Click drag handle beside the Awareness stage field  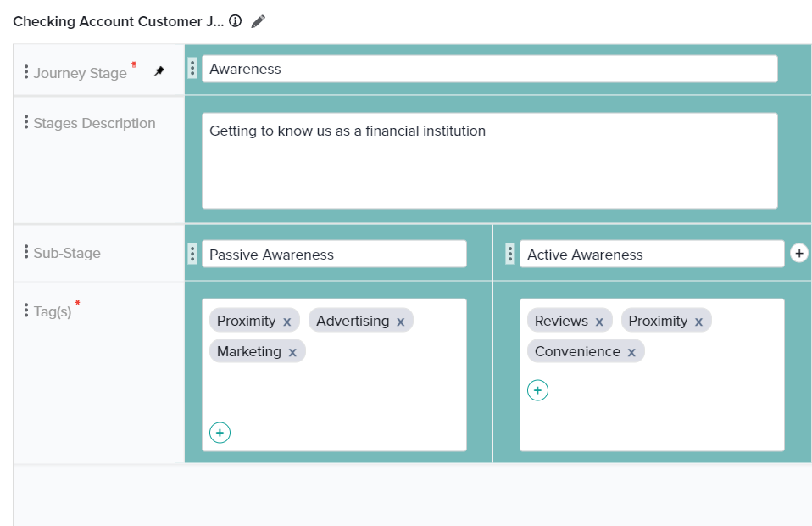pyautogui.click(x=192, y=69)
